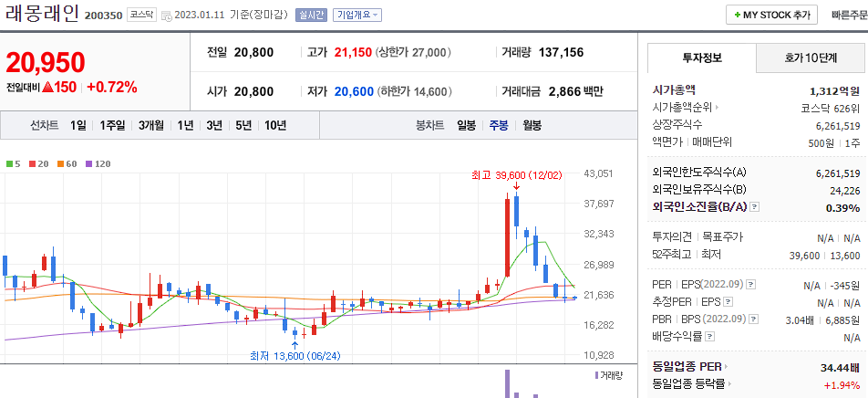Viewport: 868px width, 398px height.
Task: Click the 하한가 14,600 text
Action: pyautogui.click(x=415, y=91)
